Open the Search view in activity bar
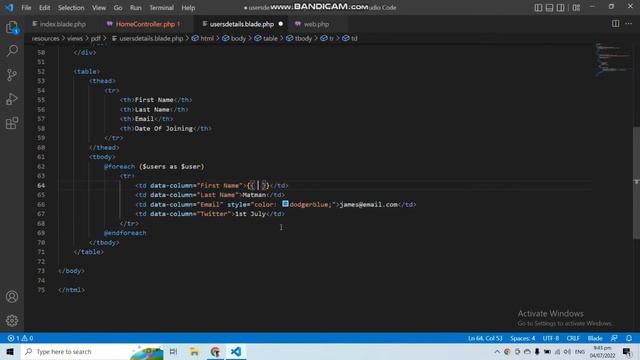Viewport: 640px width, 360px height. coord(12,51)
